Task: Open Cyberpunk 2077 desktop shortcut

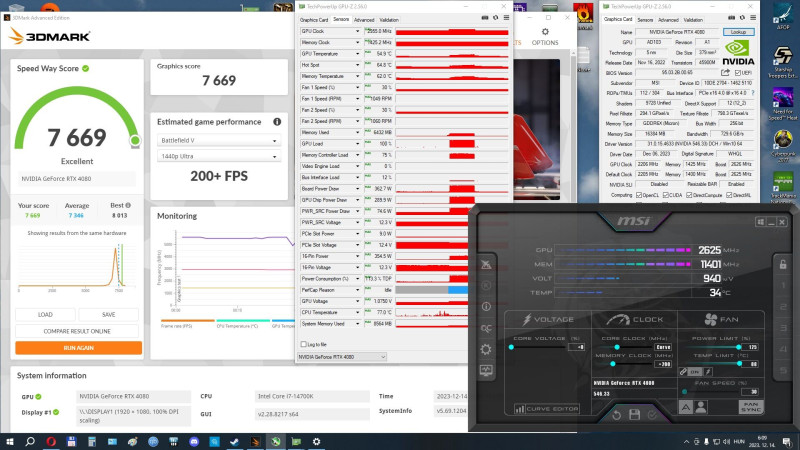Action: pos(782,146)
